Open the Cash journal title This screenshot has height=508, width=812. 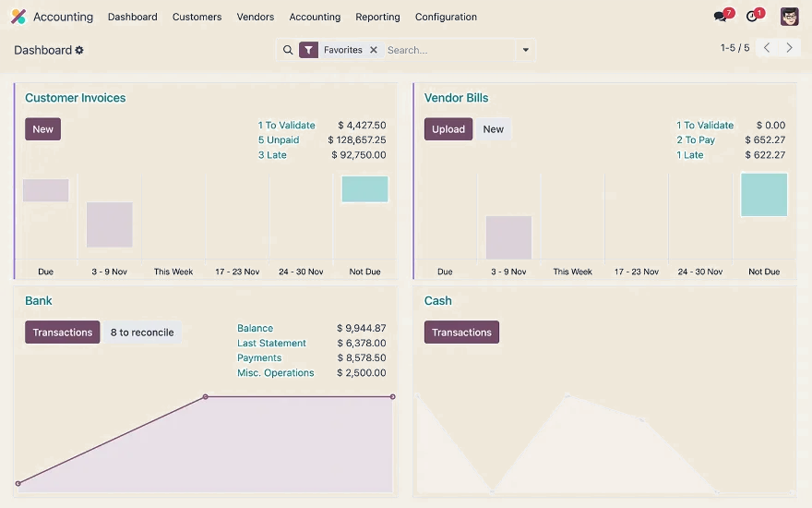[438, 301]
